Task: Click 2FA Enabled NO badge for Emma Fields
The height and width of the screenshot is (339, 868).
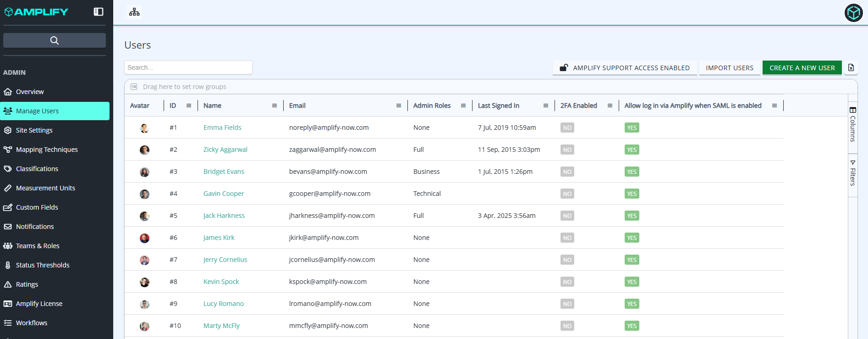Action: click(x=567, y=128)
